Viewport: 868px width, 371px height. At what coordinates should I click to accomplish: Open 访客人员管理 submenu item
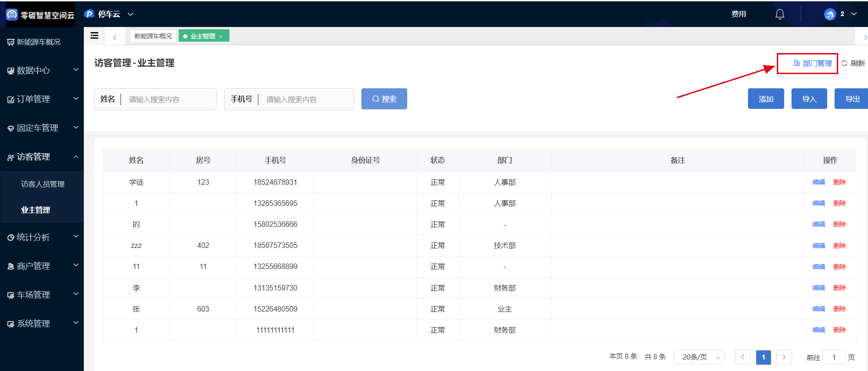click(x=43, y=184)
